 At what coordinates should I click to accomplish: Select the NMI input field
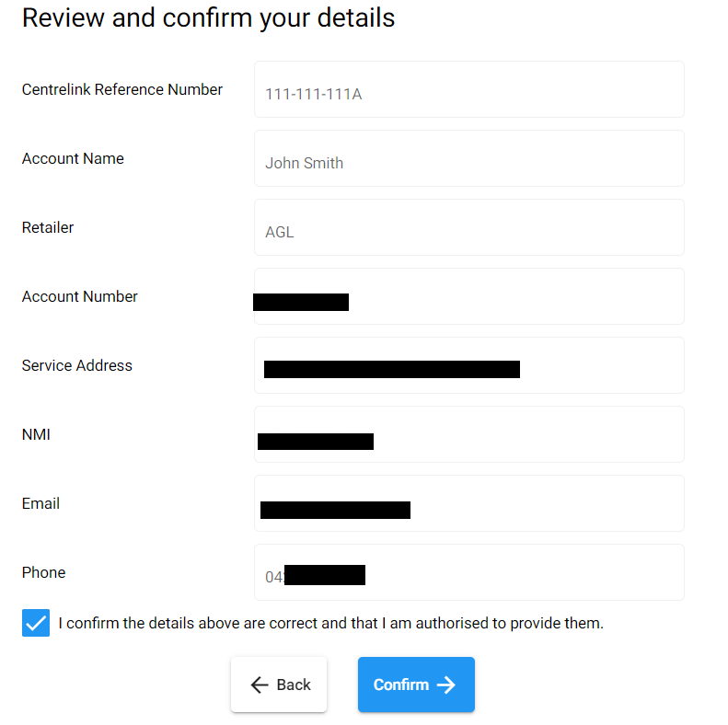[x=469, y=434]
